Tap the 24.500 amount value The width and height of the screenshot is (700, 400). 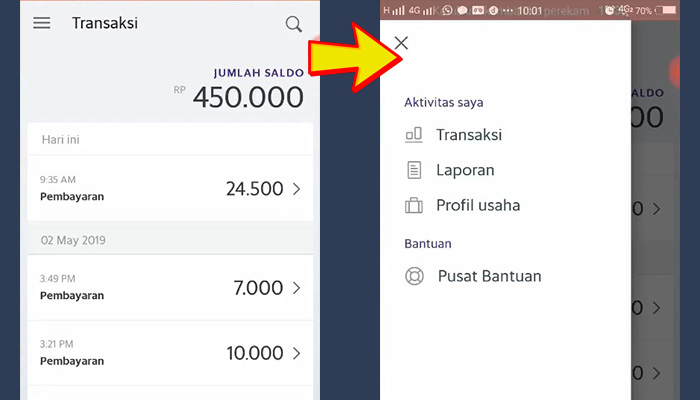point(254,189)
